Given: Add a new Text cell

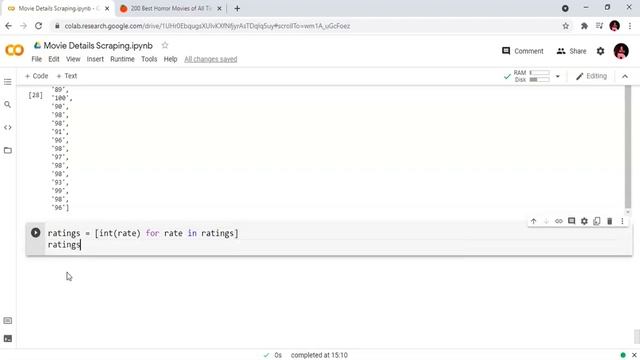Looking at the screenshot, I should click(67, 76).
